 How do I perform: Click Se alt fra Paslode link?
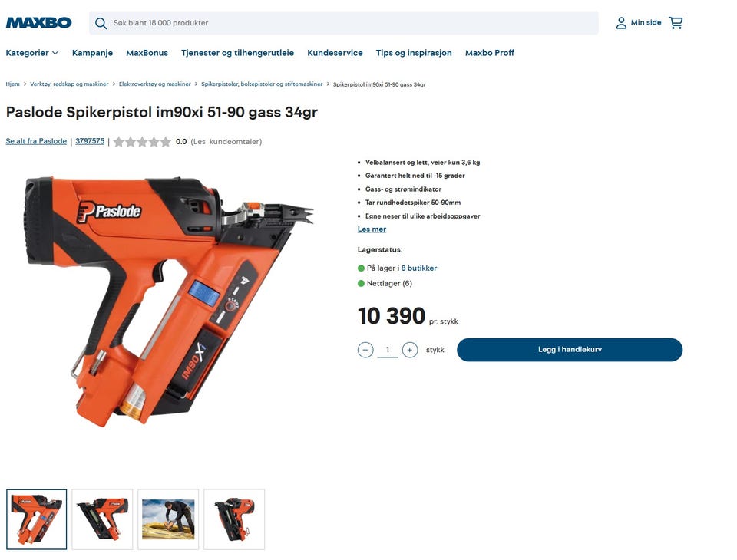tap(36, 141)
